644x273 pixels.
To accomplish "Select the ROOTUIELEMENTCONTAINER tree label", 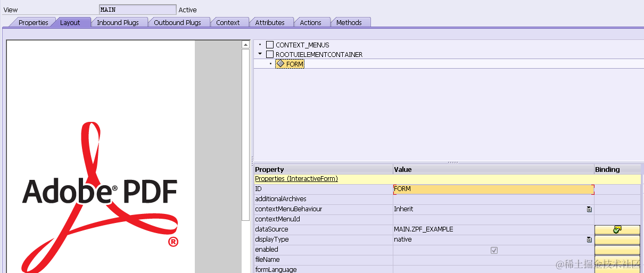I will (319, 54).
